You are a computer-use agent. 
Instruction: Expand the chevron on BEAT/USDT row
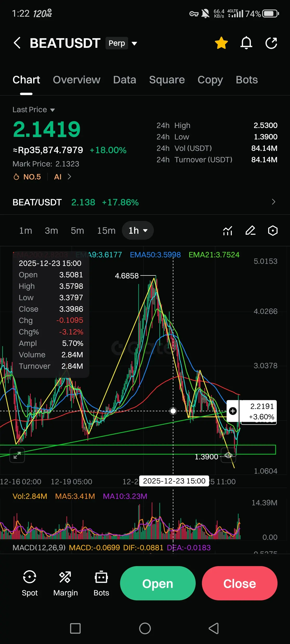(273, 202)
